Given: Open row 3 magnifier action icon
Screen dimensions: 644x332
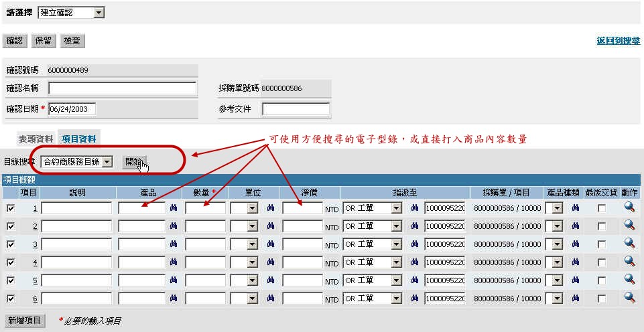Looking at the screenshot, I should click(x=629, y=244).
